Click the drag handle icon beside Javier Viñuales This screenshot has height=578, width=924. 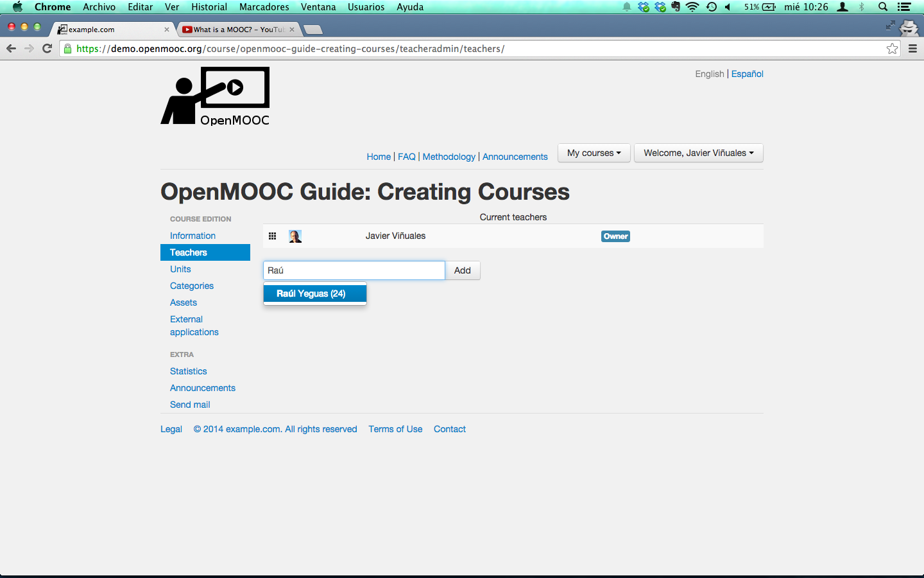coord(272,236)
